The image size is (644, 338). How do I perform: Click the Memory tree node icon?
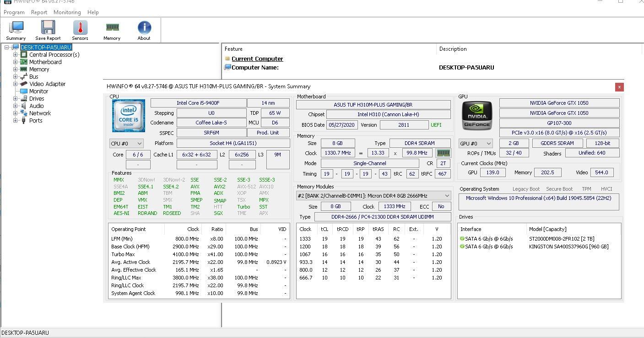pyautogui.click(x=24, y=69)
